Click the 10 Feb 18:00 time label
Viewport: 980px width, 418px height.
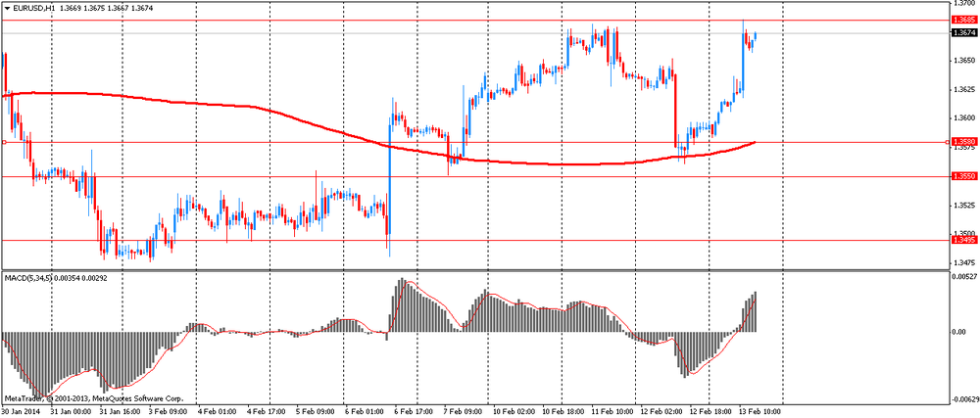(563, 412)
